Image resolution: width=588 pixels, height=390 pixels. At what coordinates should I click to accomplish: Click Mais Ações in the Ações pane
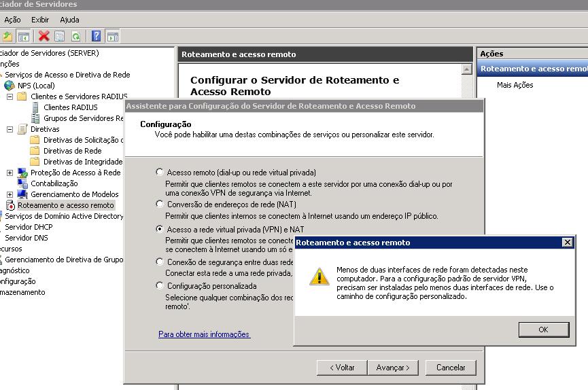coord(515,85)
